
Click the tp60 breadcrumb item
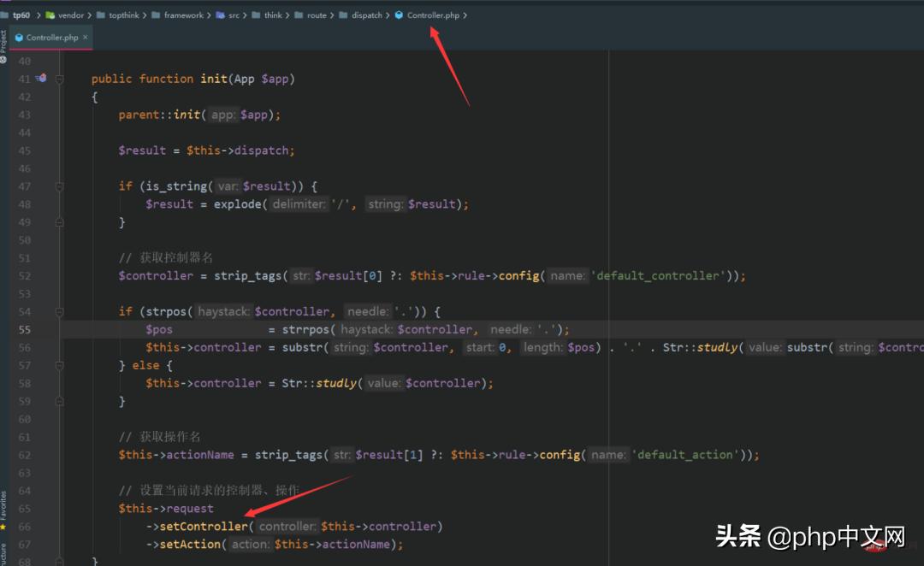pyautogui.click(x=21, y=15)
